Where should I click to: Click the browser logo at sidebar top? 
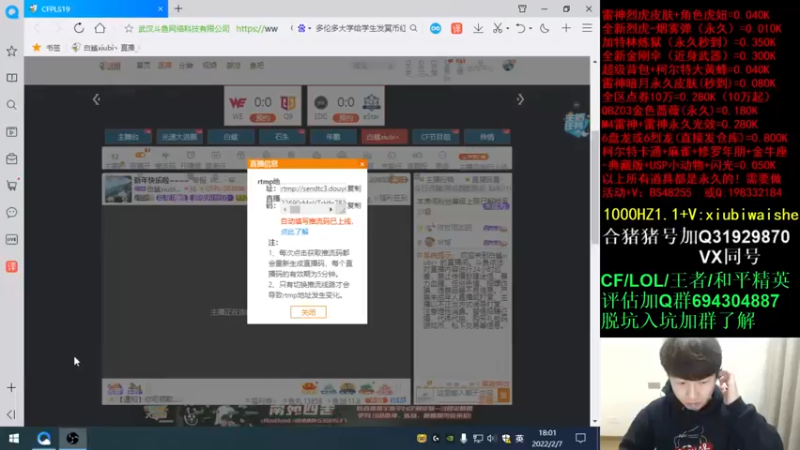tap(12, 11)
